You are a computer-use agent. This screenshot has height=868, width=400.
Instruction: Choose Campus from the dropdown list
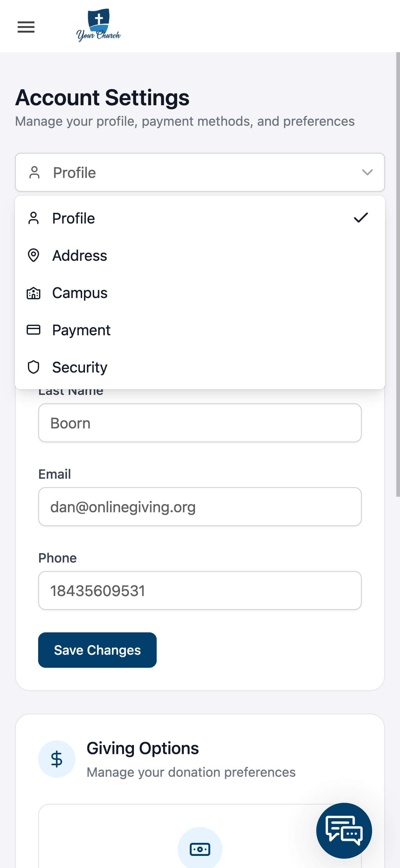200,293
